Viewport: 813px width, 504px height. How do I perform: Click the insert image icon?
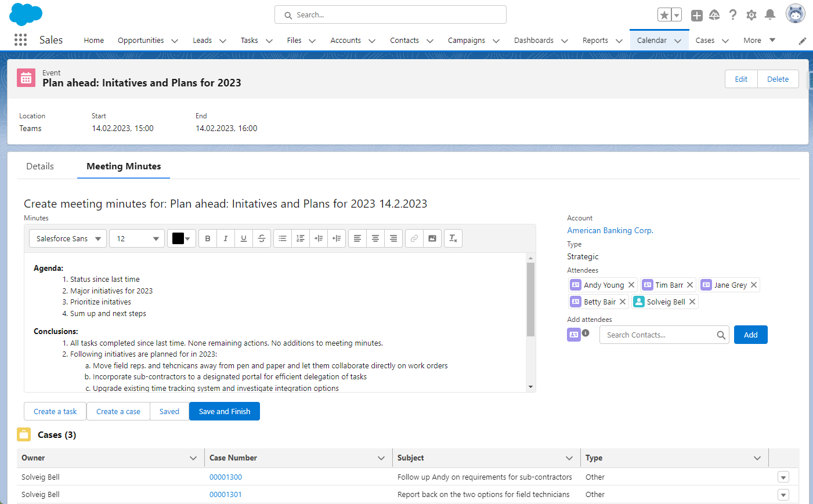[432, 238]
